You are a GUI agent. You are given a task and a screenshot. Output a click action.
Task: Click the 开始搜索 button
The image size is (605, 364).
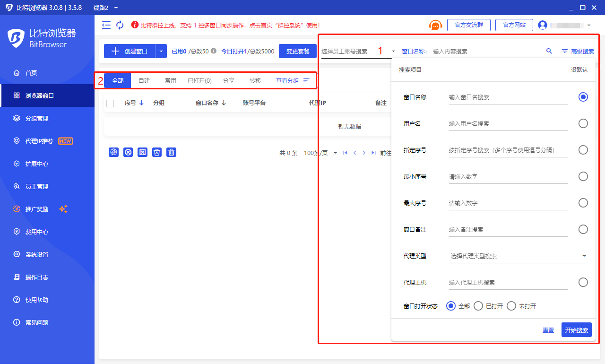(577, 330)
